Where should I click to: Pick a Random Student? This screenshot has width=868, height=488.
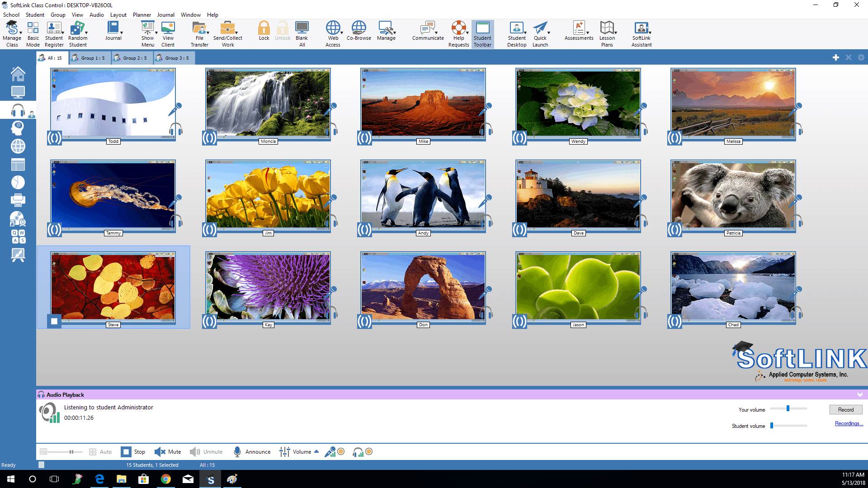(x=78, y=34)
